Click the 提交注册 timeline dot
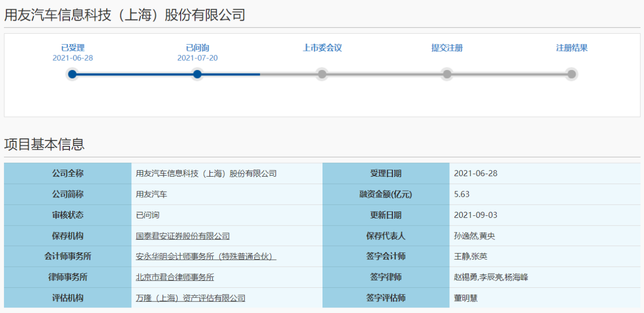This screenshot has width=644, height=313. pos(447,74)
